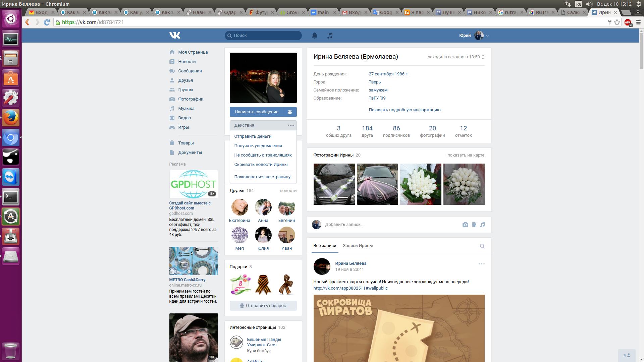Expand the Юрий account dropdown menu
The width and height of the screenshot is (644, 362).
tap(487, 36)
